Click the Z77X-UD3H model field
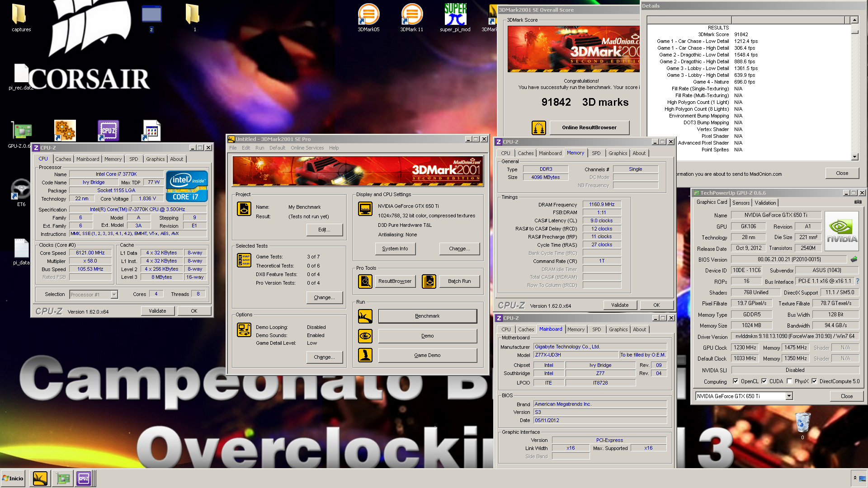The width and height of the screenshot is (868, 488). [576, 355]
